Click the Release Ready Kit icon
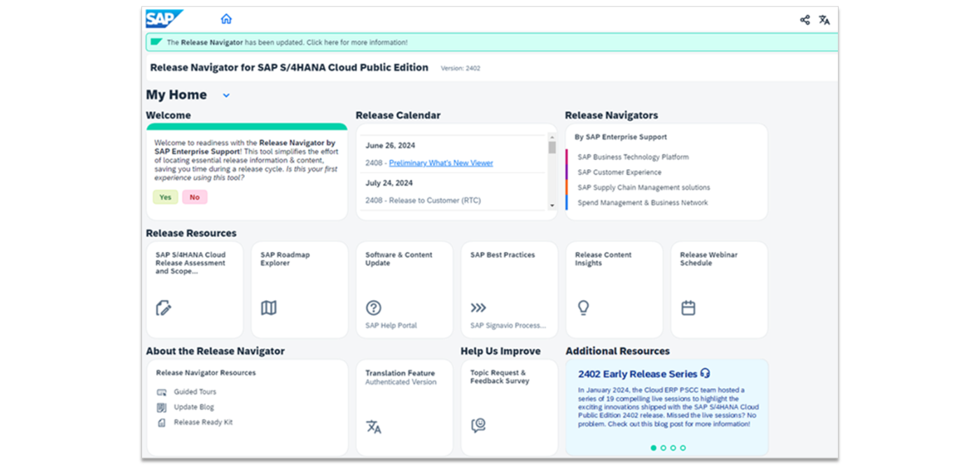This screenshot has height=470, width=980. tap(162, 422)
